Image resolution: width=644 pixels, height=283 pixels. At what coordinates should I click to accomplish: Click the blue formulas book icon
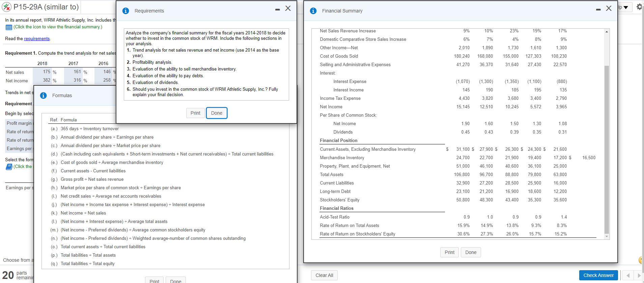point(9,167)
